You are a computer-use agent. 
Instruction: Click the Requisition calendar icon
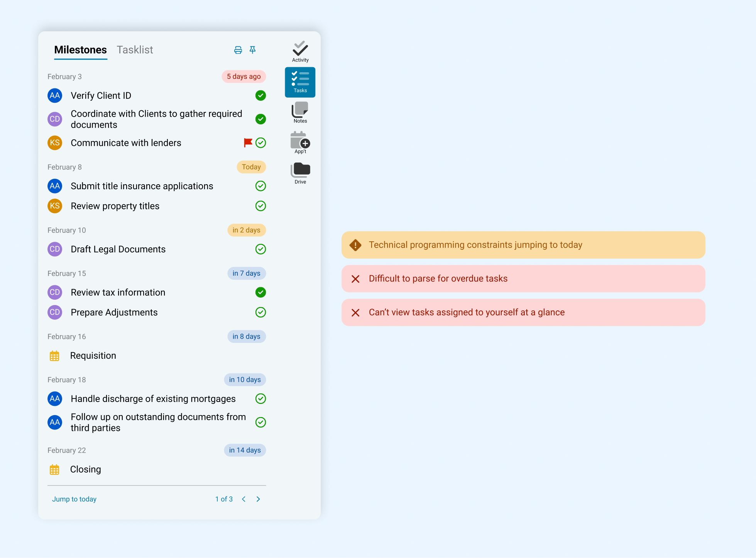click(x=54, y=356)
